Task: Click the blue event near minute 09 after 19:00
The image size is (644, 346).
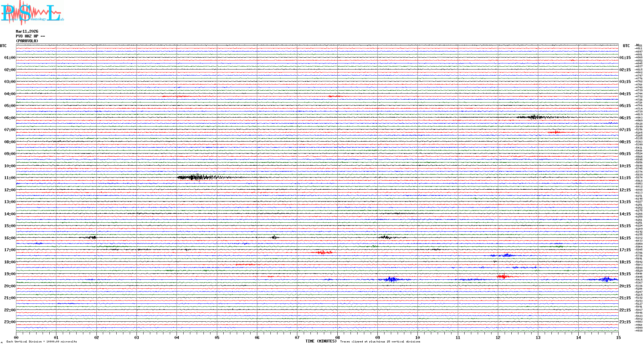Action: click(x=392, y=279)
